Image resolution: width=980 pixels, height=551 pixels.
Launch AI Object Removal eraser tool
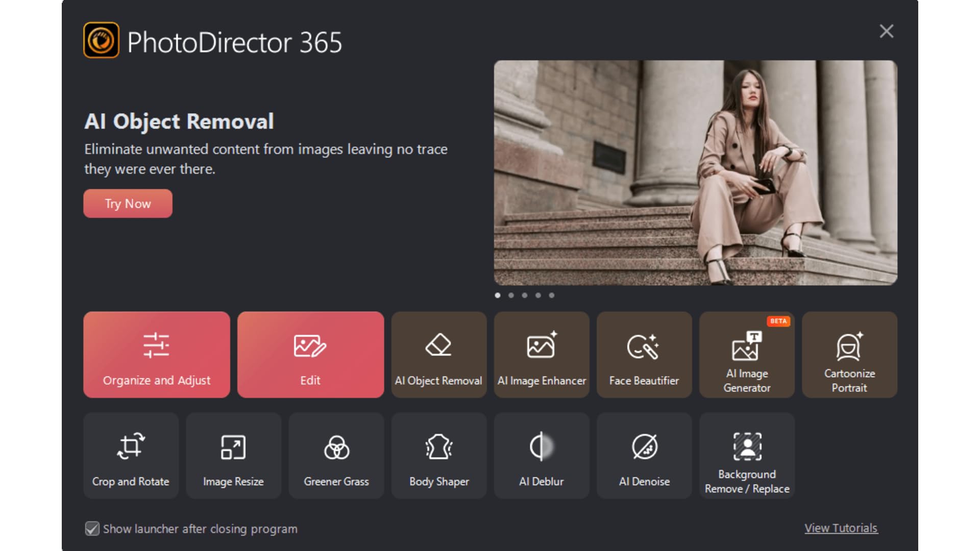[x=438, y=355]
